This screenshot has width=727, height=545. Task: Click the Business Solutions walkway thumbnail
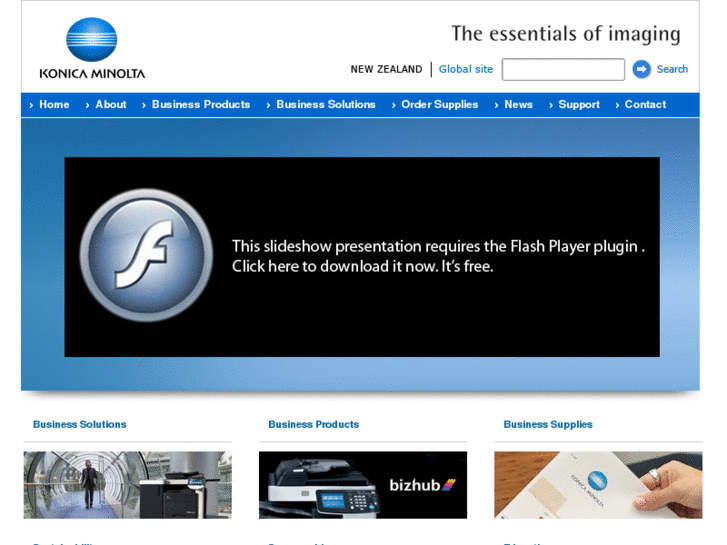(x=128, y=485)
